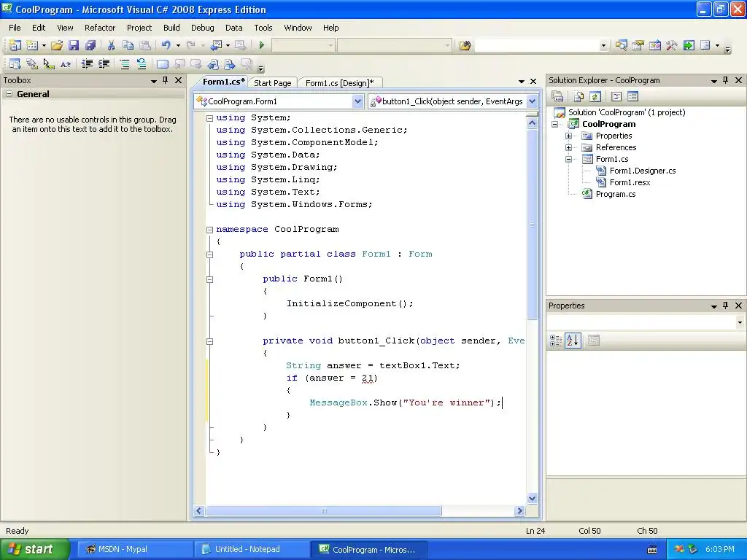747x560 pixels.
Task: Click the Add New Item icon
Action: pos(32,45)
